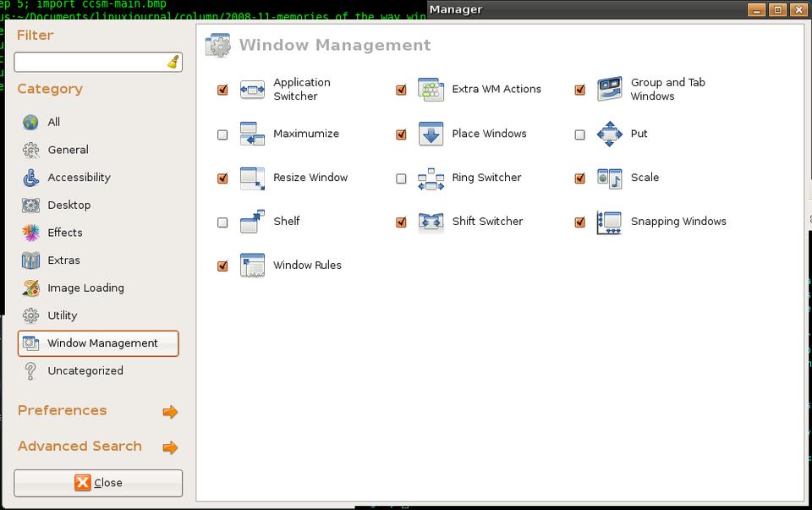Toggle the Shelf plugin checkbox
This screenshot has width=812, height=510.
click(222, 222)
